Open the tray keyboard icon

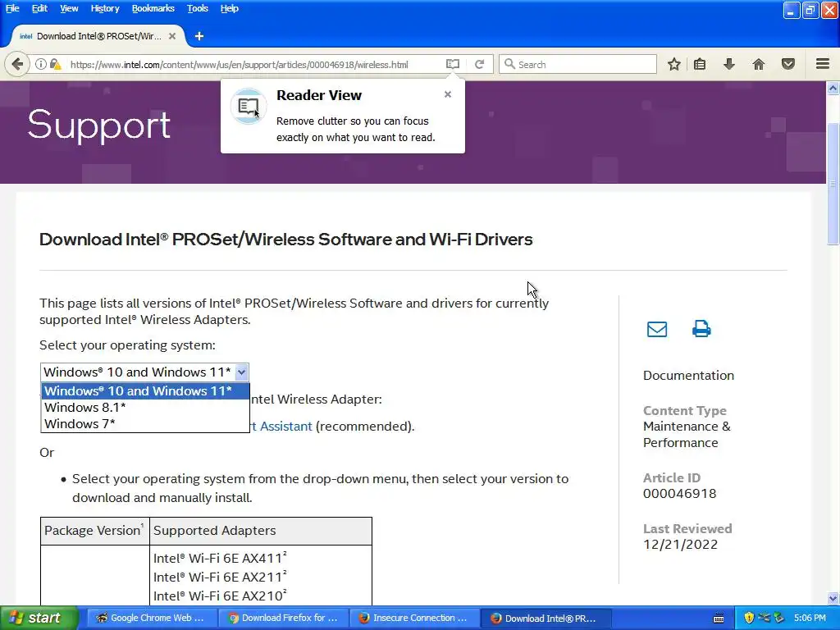719,619
